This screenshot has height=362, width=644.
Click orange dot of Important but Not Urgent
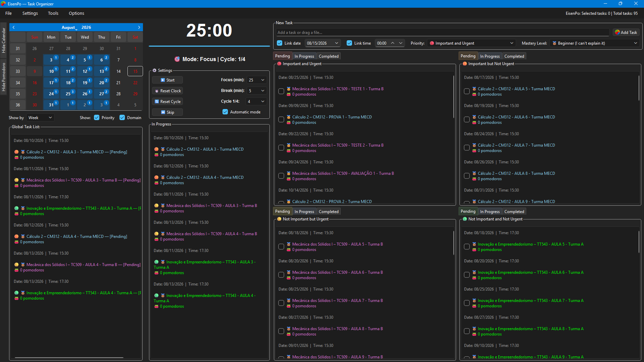465,64
